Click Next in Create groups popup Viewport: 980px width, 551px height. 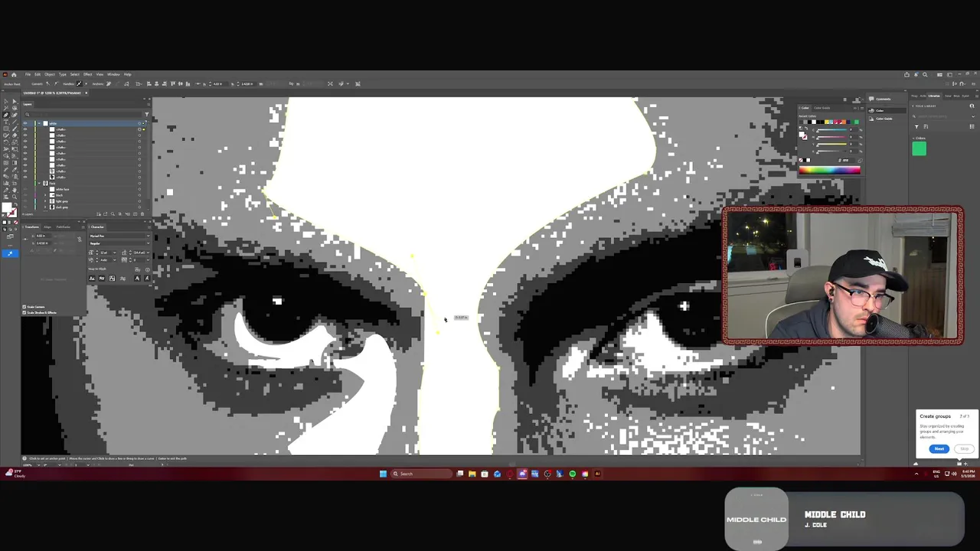point(939,448)
